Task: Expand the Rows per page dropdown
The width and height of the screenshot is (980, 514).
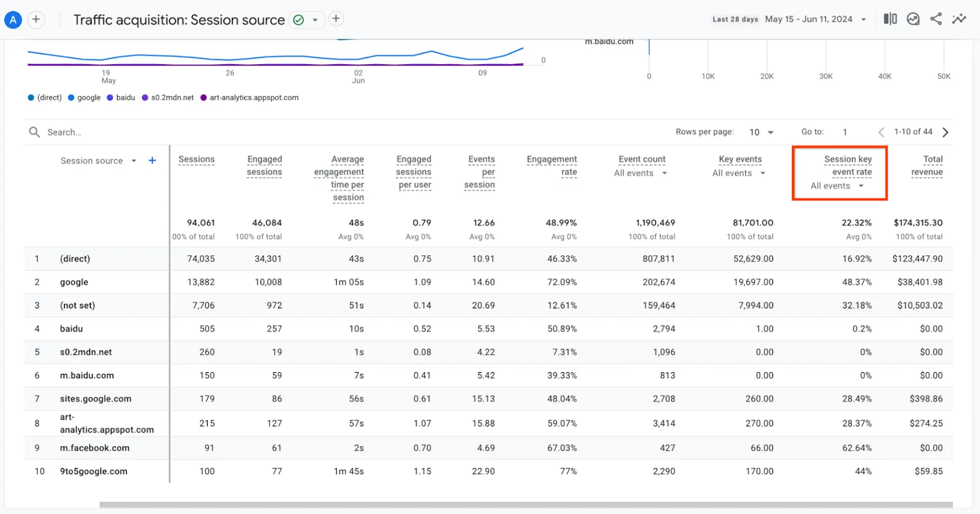Action: click(761, 132)
